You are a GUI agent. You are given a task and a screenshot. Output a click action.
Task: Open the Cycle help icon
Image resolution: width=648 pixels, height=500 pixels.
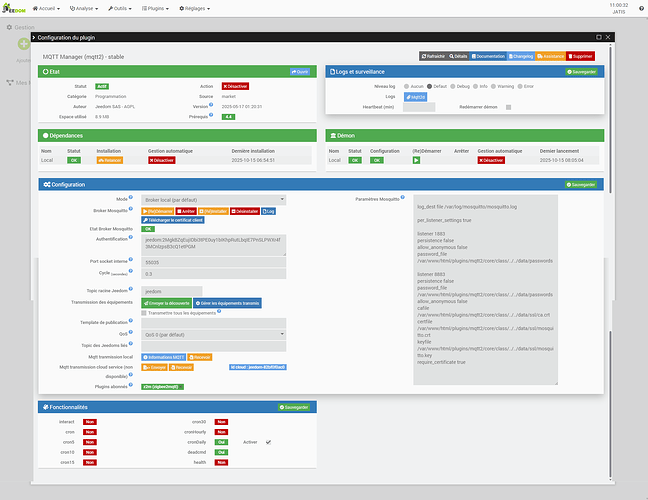click(131, 271)
